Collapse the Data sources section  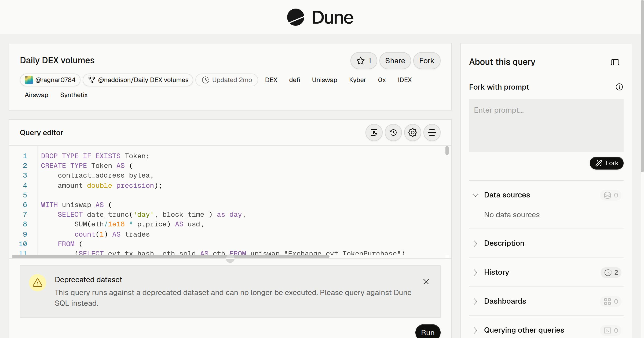click(x=475, y=195)
